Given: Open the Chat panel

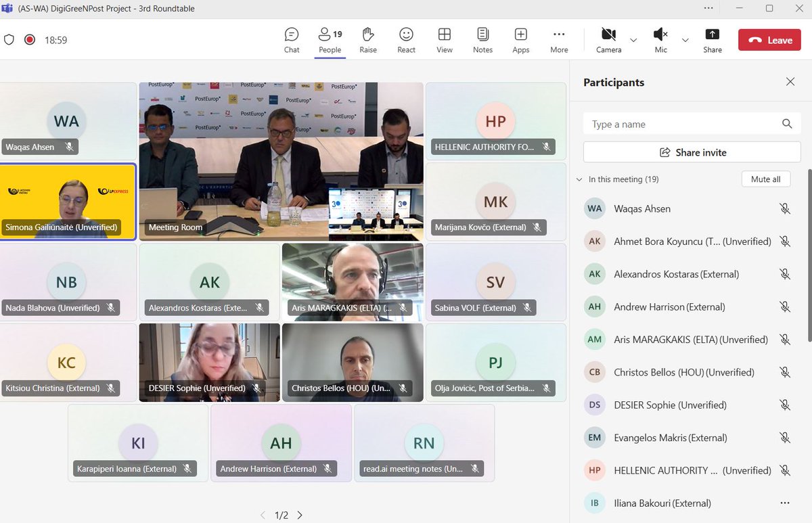Looking at the screenshot, I should click(292, 40).
